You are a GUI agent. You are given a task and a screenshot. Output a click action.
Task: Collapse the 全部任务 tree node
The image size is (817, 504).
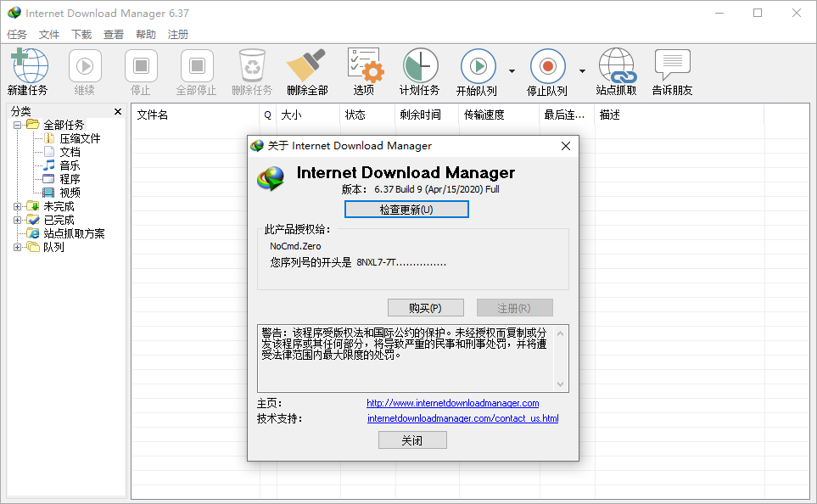(17, 125)
